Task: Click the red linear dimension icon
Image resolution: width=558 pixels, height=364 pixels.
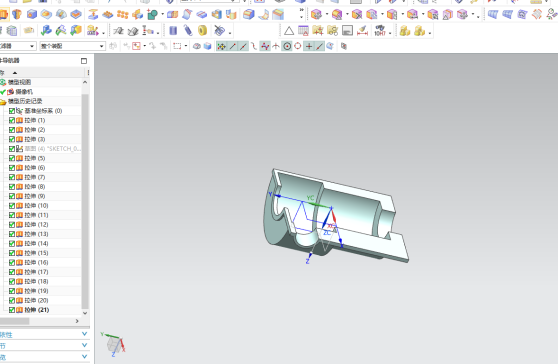Action: click(x=362, y=31)
